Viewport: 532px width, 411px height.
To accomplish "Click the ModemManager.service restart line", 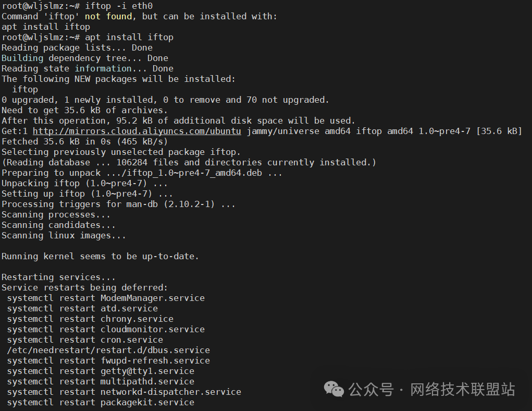I will (x=106, y=298).
